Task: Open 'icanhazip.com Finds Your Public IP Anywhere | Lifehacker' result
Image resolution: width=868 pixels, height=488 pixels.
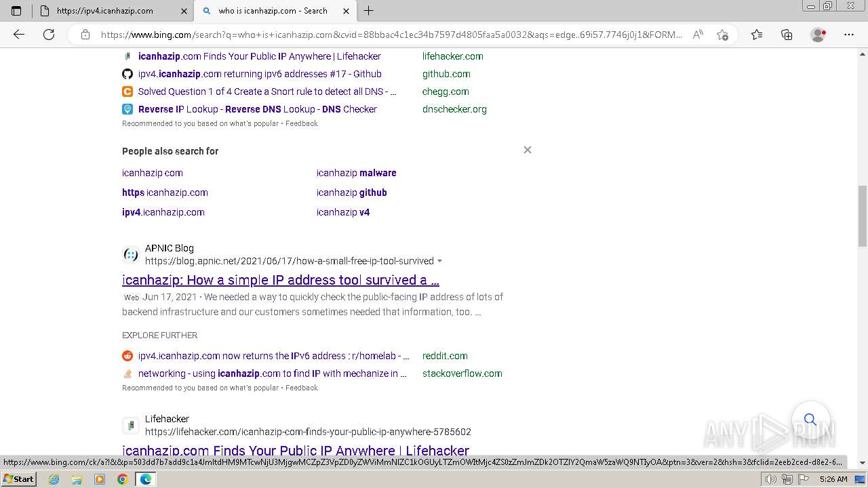Action: (296, 451)
